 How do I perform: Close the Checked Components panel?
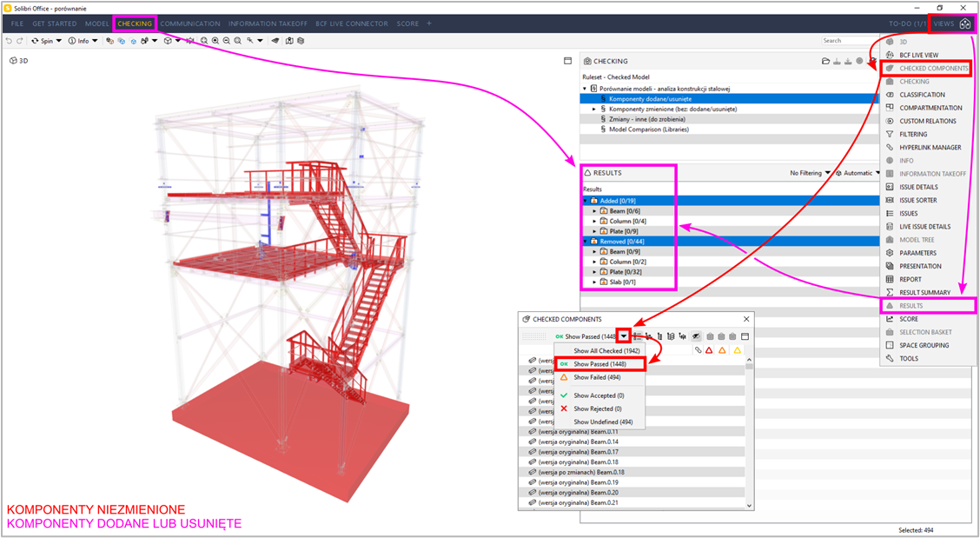tap(746, 319)
